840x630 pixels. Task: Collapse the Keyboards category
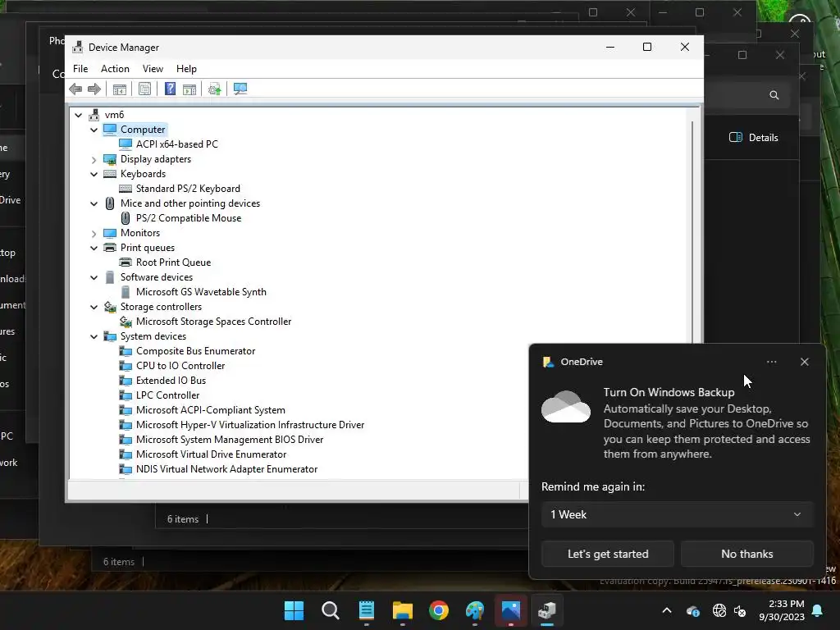click(94, 174)
